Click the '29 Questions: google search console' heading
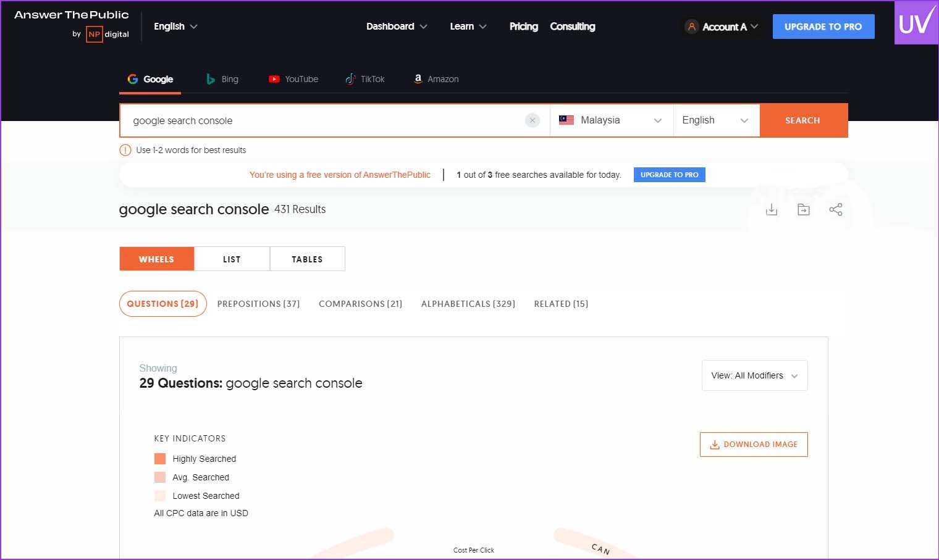The width and height of the screenshot is (939, 560). tap(251, 383)
